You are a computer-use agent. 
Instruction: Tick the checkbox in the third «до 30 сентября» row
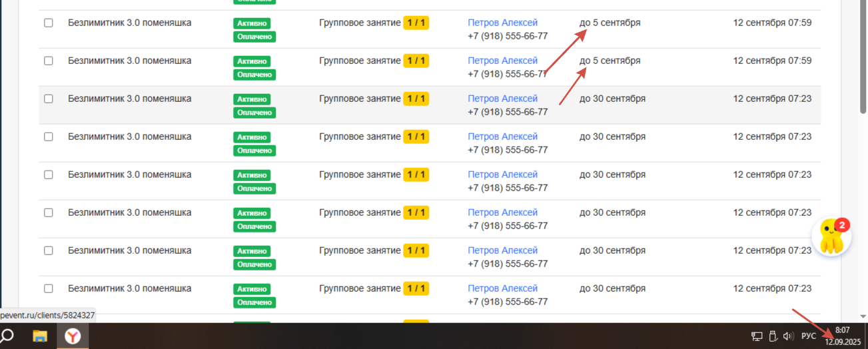48,174
